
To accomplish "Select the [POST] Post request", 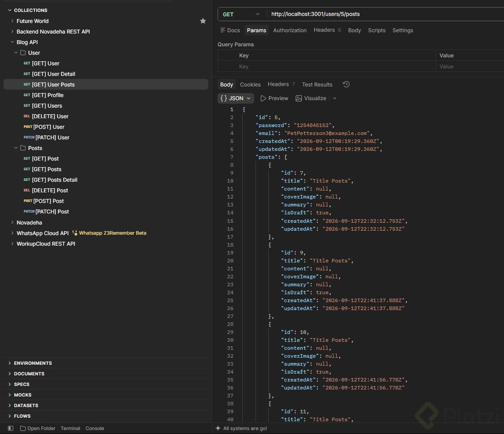I will [x=49, y=201].
